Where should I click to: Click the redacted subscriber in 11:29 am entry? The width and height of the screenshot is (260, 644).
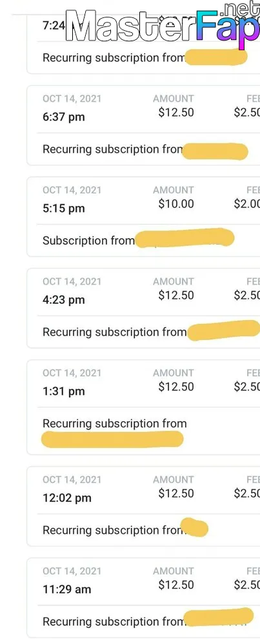(218, 616)
